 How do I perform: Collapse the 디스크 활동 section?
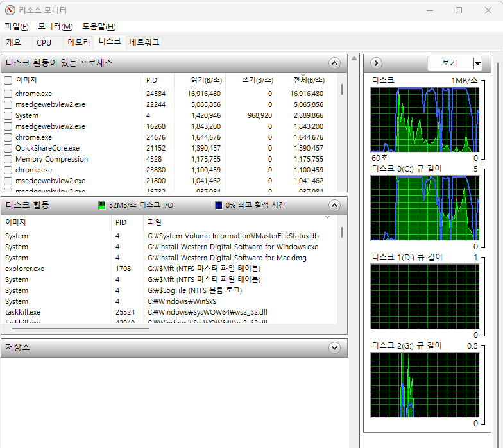[334, 205]
